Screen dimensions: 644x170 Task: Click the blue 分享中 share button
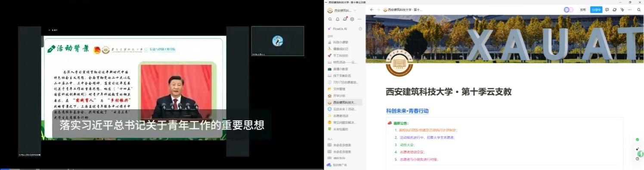tap(596, 9)
